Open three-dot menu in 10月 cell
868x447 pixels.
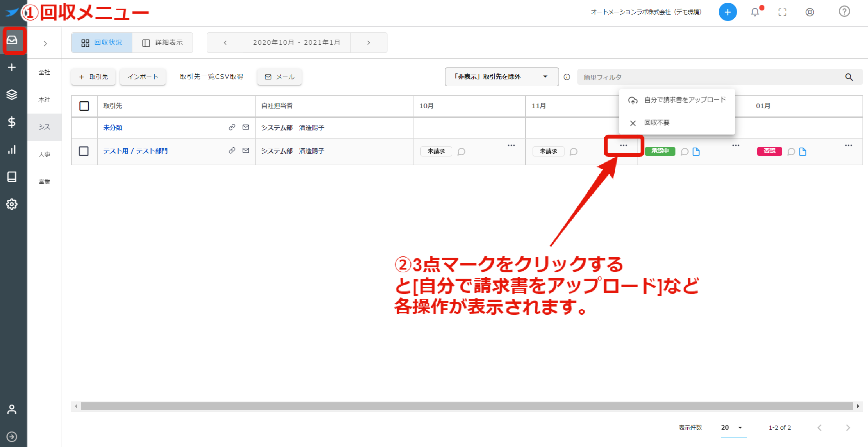coord(511,146)
